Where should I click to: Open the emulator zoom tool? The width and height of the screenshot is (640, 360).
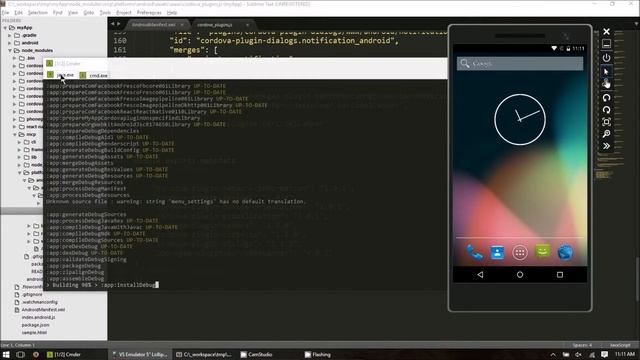(606, 134)
